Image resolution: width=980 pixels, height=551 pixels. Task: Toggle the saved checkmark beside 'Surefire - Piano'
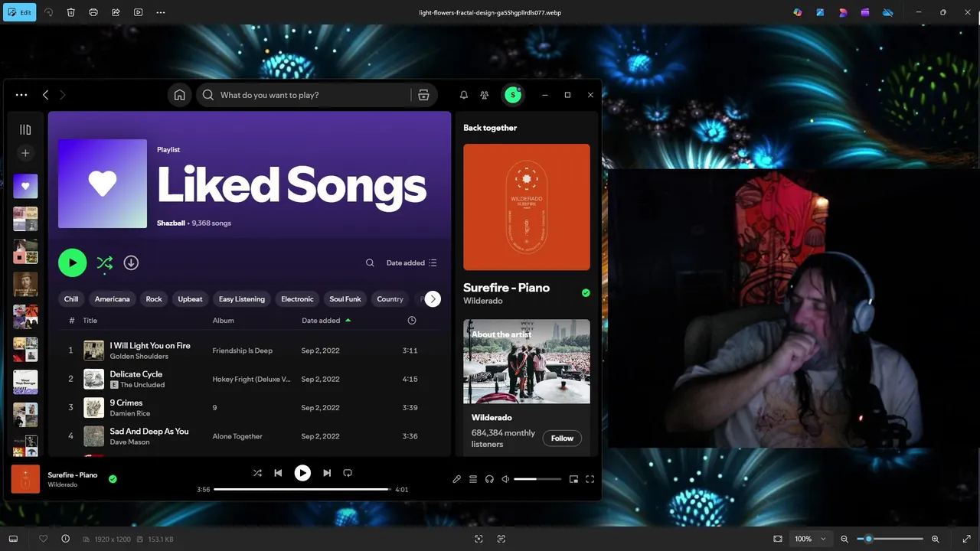tap(586, 292)
